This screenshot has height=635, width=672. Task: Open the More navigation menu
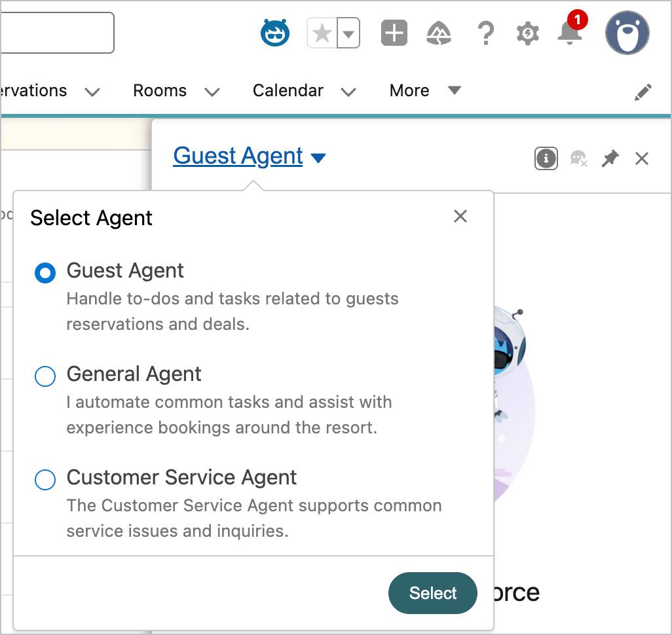(x=424, y=90)
